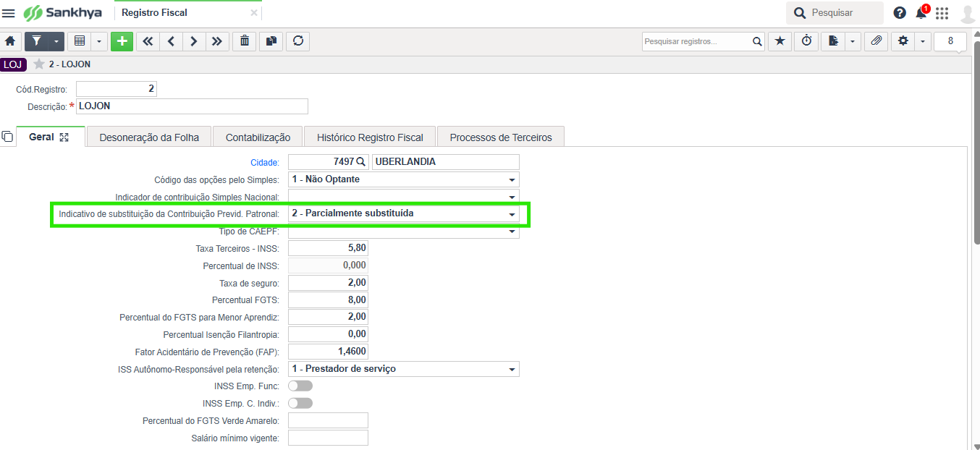Focus the Pesquisar global search field
Viewport: 980px width, 450px height.
(x=835, y=13)
